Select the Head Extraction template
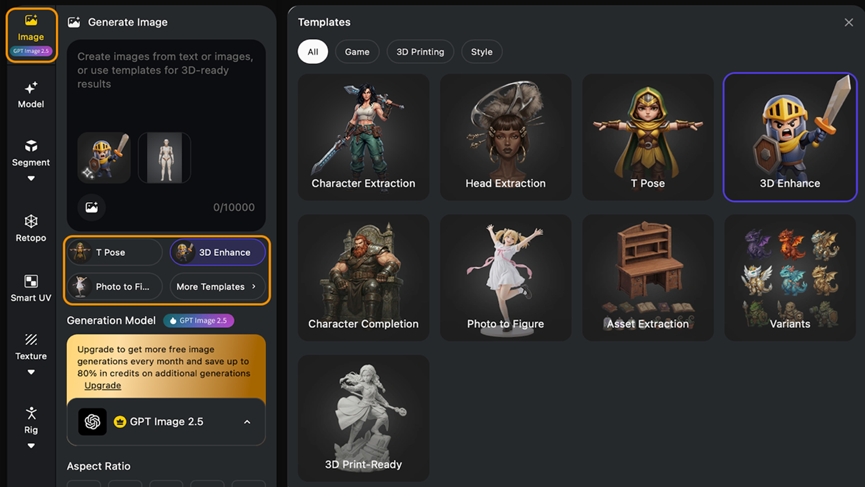The image size is (865, 487). [x=505, y=137]
